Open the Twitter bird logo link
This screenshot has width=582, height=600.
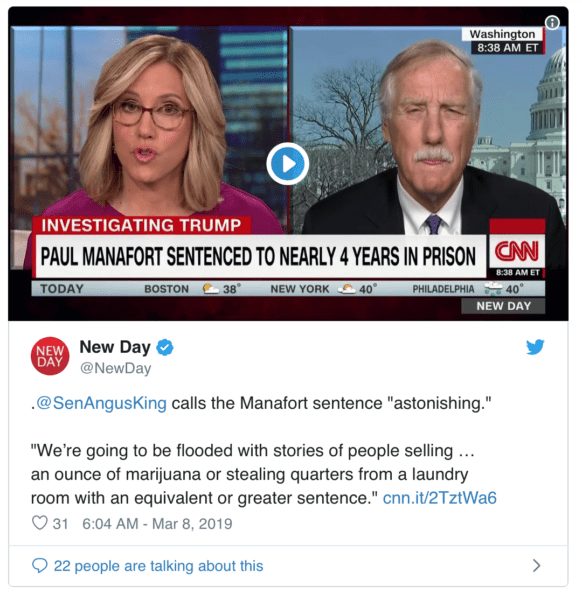(x=535, y=347)
